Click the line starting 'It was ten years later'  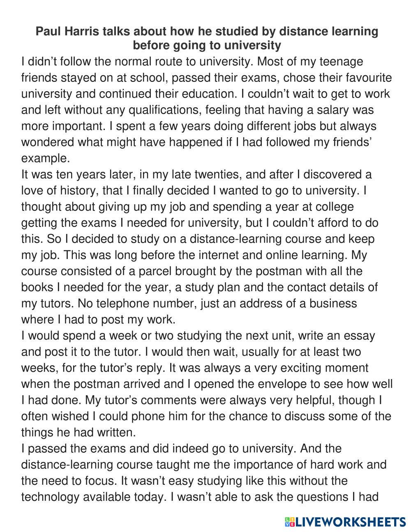(196, 175)
